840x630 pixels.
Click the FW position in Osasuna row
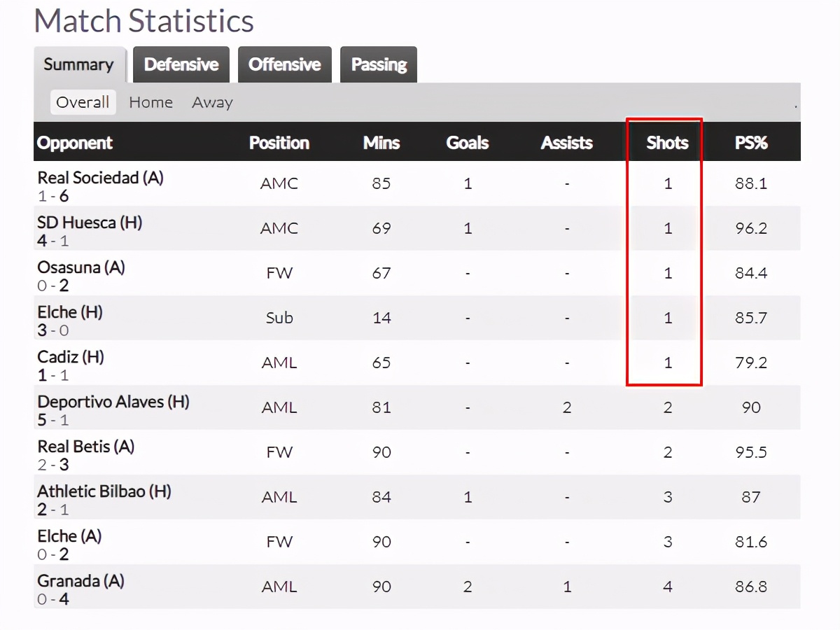(279, 273)
